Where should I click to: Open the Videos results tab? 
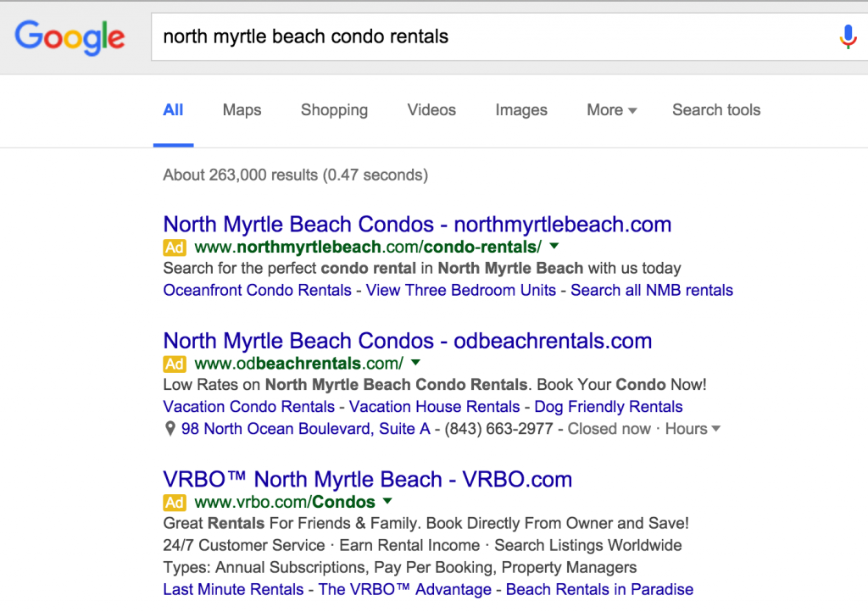[x=431, y=110]
